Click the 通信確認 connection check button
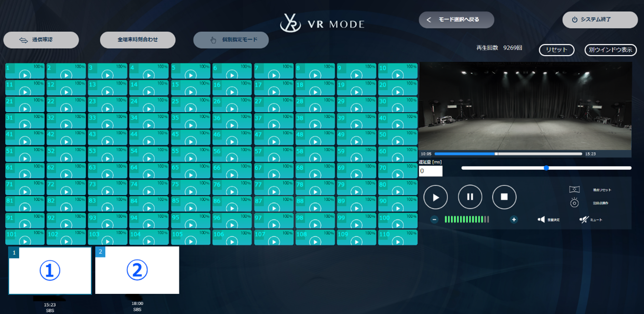644x314 pixels. [41, 40]
